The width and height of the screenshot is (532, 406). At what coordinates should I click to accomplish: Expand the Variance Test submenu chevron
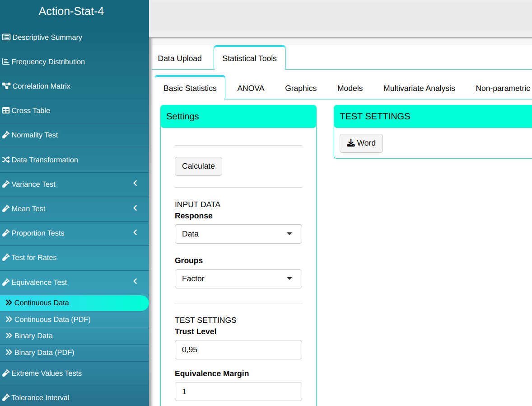coord(135,184)
